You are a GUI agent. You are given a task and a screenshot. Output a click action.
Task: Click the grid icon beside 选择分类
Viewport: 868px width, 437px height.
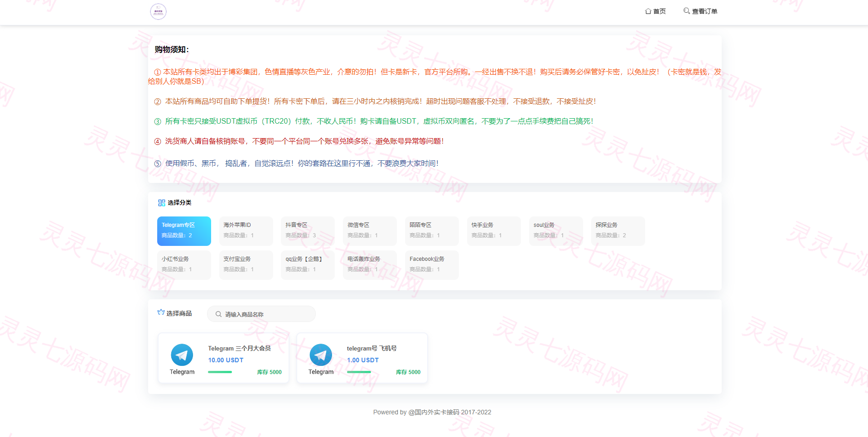161,203
